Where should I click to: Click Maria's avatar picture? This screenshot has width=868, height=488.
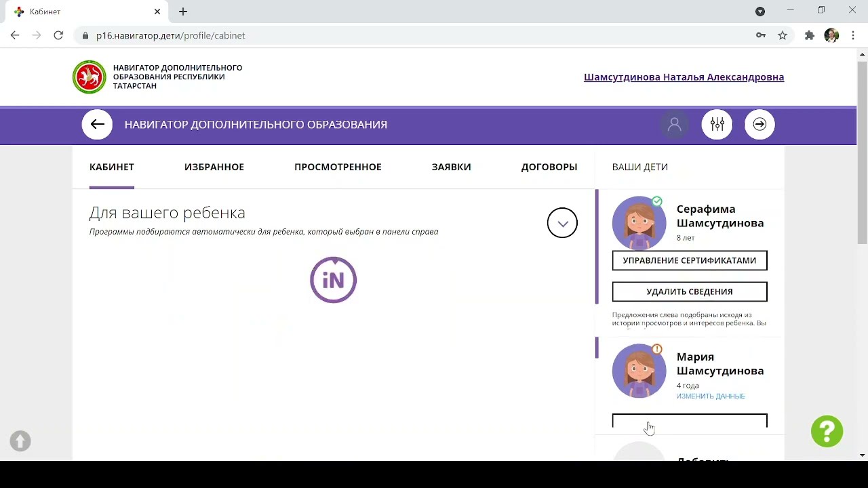click(639, 371)
